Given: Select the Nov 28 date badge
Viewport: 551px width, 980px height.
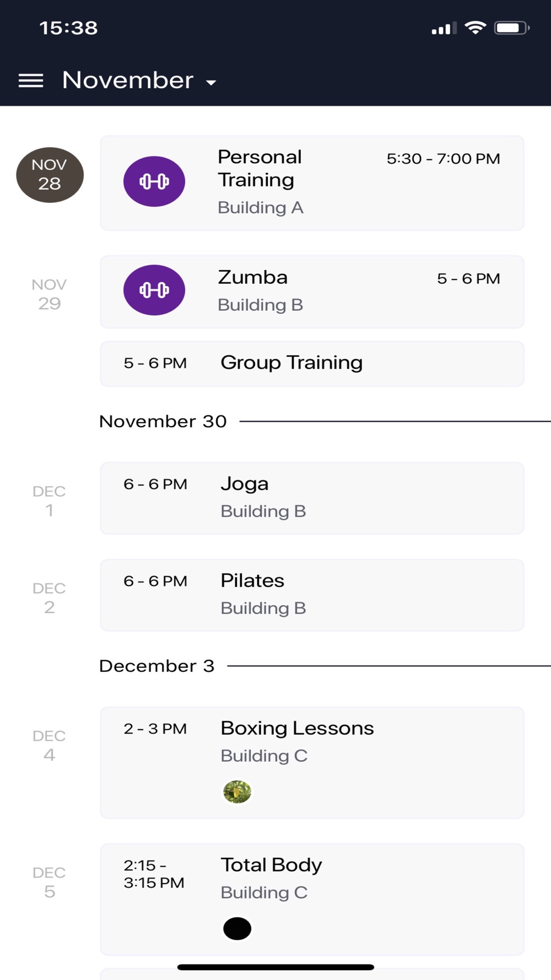Looking at the screenshot, I should tap(50, 175).
